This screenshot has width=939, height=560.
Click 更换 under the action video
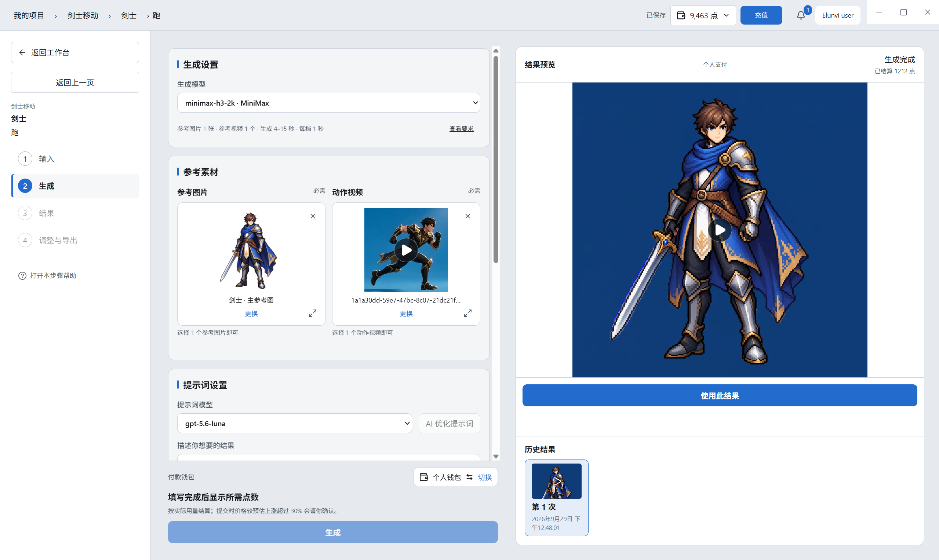[x=406, y=314]
